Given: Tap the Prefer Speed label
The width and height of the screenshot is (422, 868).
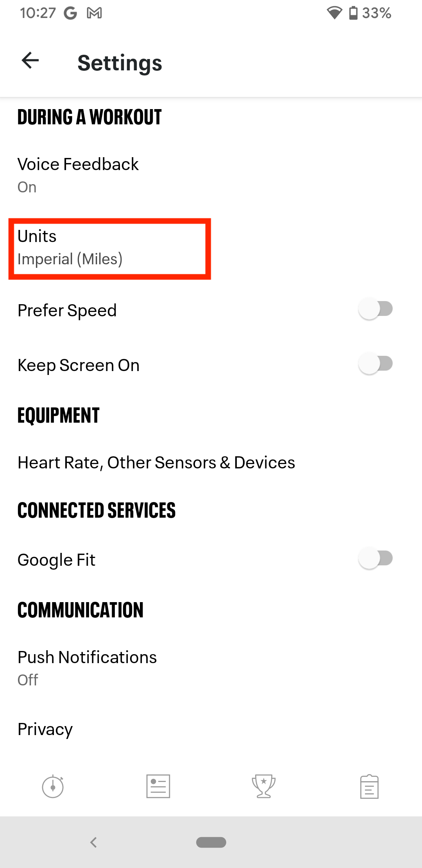Looking at the screenshot, I should 67,310.
